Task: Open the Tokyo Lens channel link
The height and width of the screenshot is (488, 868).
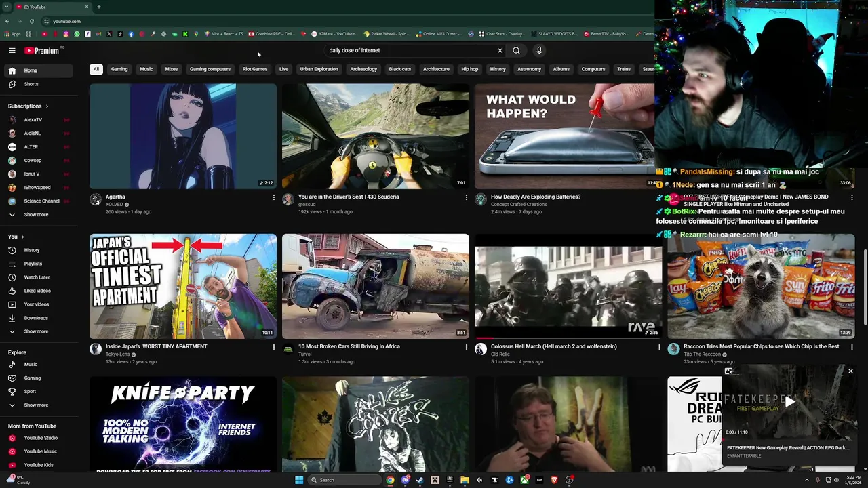Action: point(117,354)
